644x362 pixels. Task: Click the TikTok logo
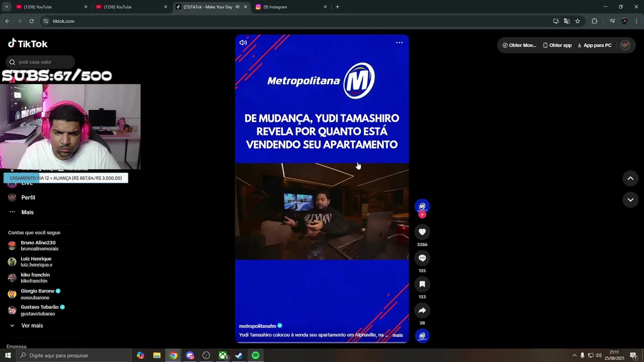[28, 44]
